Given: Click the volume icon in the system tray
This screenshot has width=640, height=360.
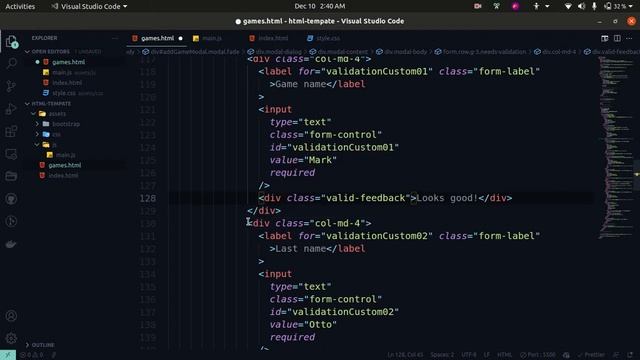Looking at the screenshot, I should tap(582, 6).
